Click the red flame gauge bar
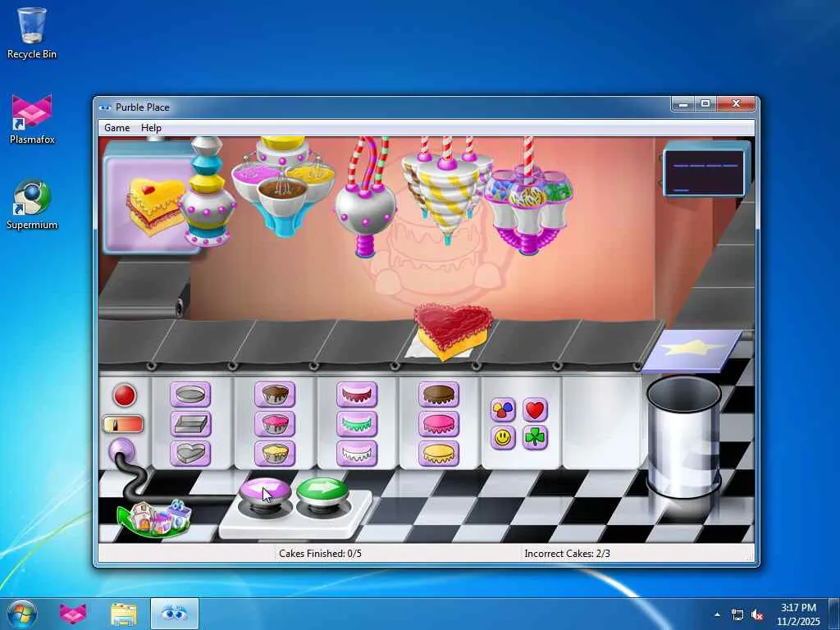Screen dimensions: 840x630 pos(123,424)
